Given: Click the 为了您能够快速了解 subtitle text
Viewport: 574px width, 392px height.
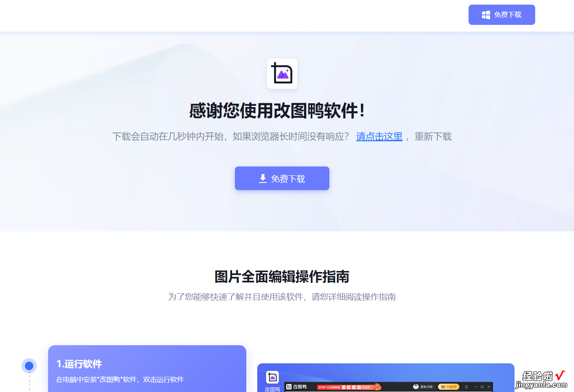Looking at the screenshot, I should [282, 297].
